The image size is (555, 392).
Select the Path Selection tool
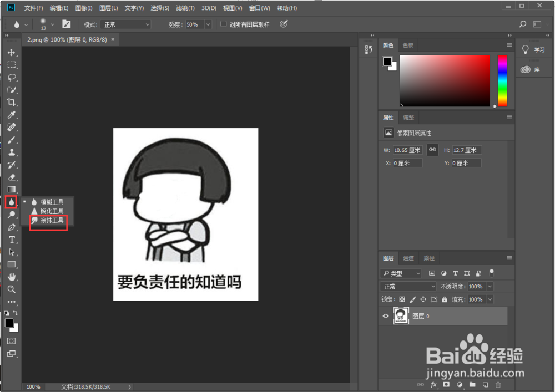tap(11, 252)
